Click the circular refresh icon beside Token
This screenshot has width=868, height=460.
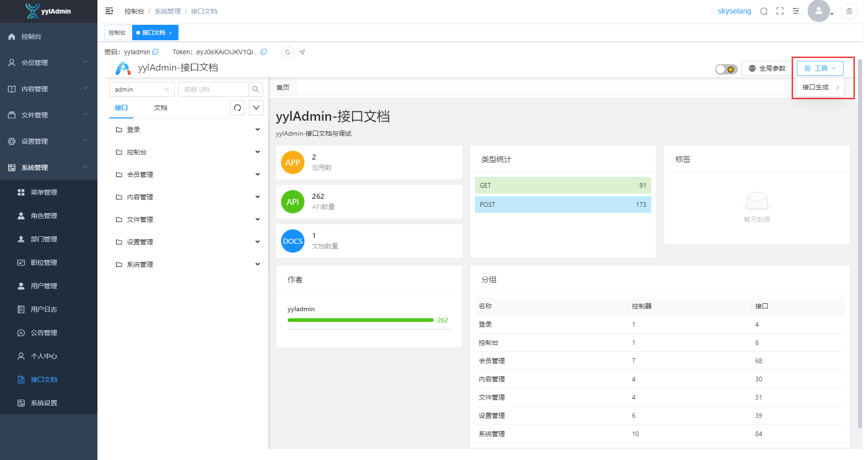pyautogui.click(x=287, y=52)
